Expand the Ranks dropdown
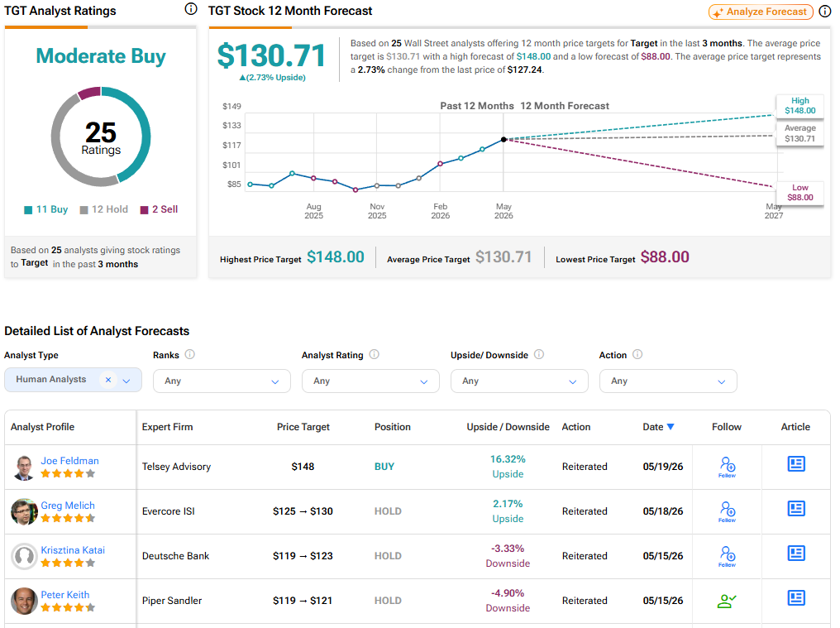The width and height of the screenshot is (840, 628). click(x=222, y=381)
